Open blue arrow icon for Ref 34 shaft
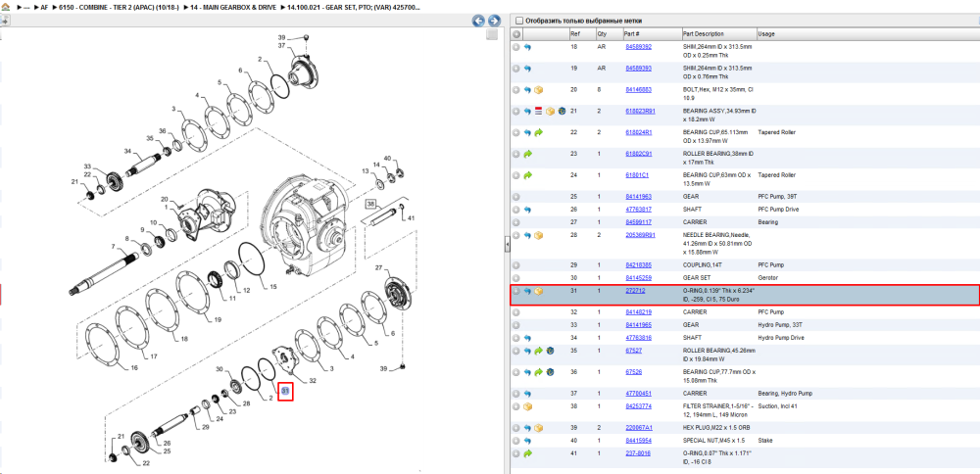This screenshot has height=474, width=980. (527, 338)
